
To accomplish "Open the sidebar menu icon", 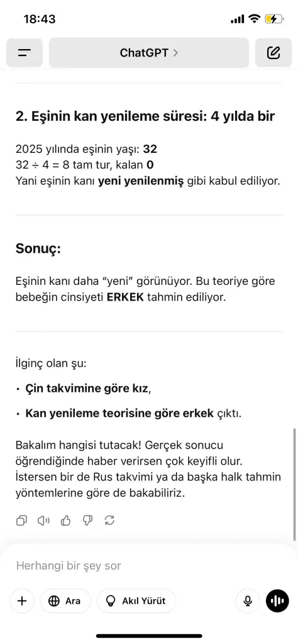I will point(25,53).
